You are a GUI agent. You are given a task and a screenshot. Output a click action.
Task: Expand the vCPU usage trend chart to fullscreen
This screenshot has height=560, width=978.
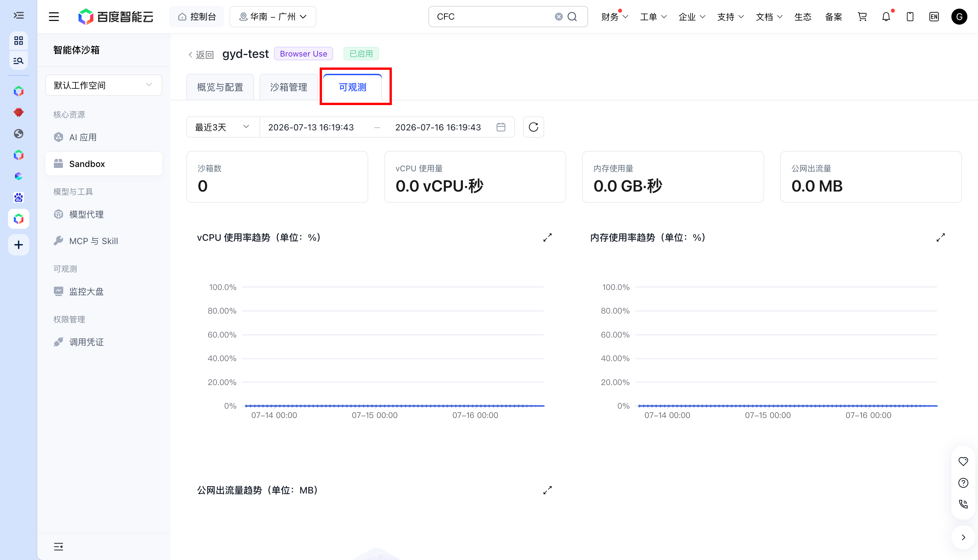coord(548,237)
